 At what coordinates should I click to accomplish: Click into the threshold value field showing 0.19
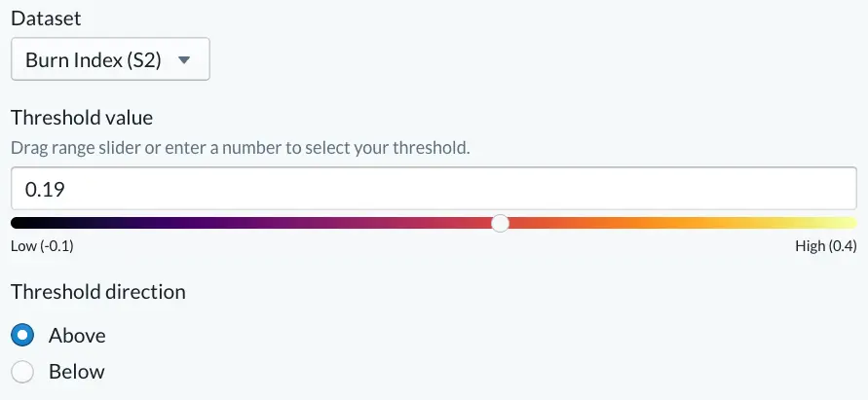click(434, 189)
